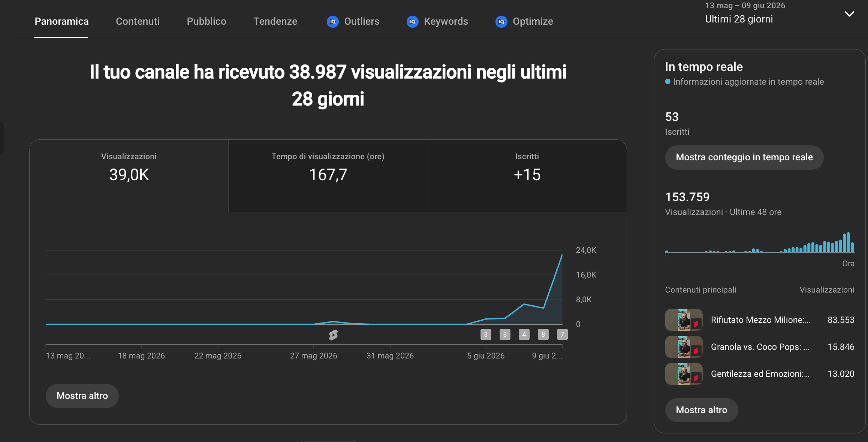The height and width of the screenshot is (442, 868).
Task: Click the 13 mag – 09 giu 2026 date text
Action: click(745, 6)
